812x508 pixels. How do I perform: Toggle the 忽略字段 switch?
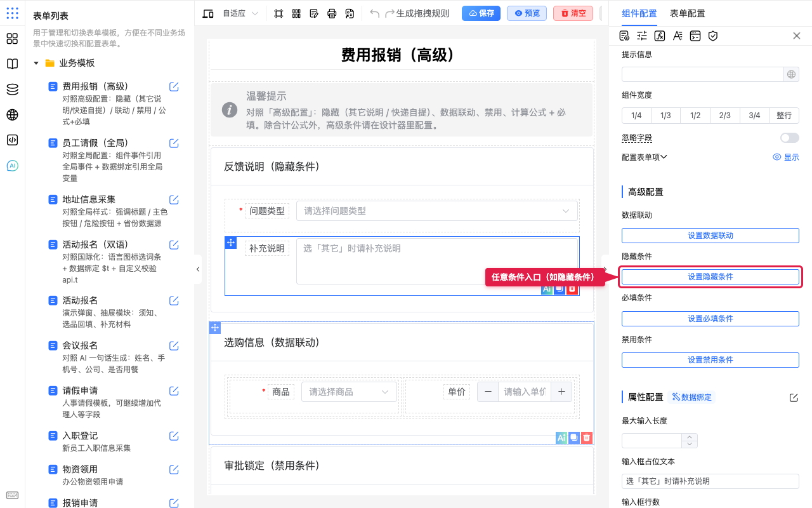pos(790,138)
